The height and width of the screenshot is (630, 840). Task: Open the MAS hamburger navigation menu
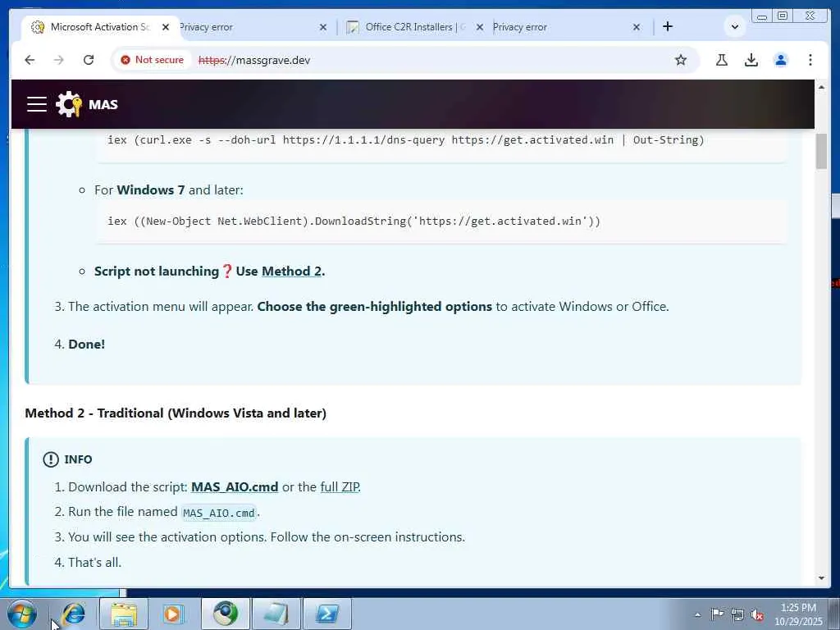point(36,104)
